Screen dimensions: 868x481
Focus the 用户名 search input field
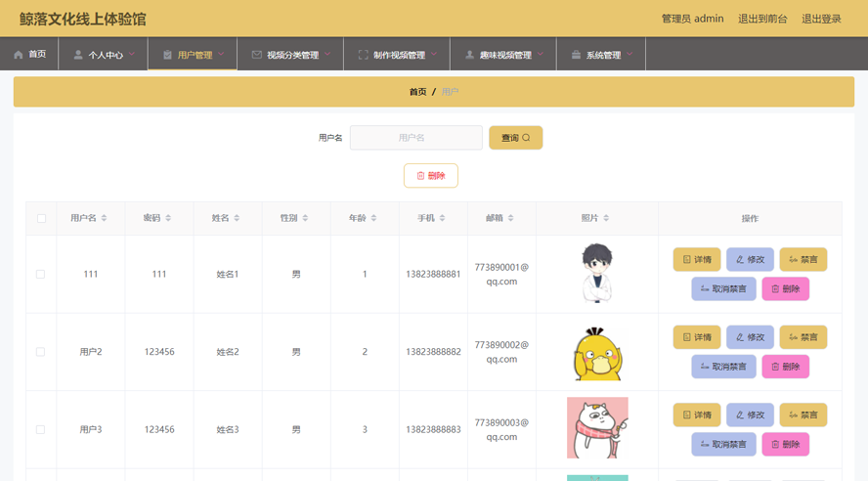coord(416,138)
